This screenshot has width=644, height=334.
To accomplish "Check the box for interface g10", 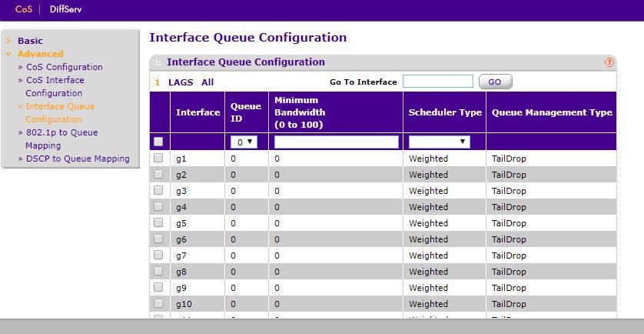I will click(158, 303).
